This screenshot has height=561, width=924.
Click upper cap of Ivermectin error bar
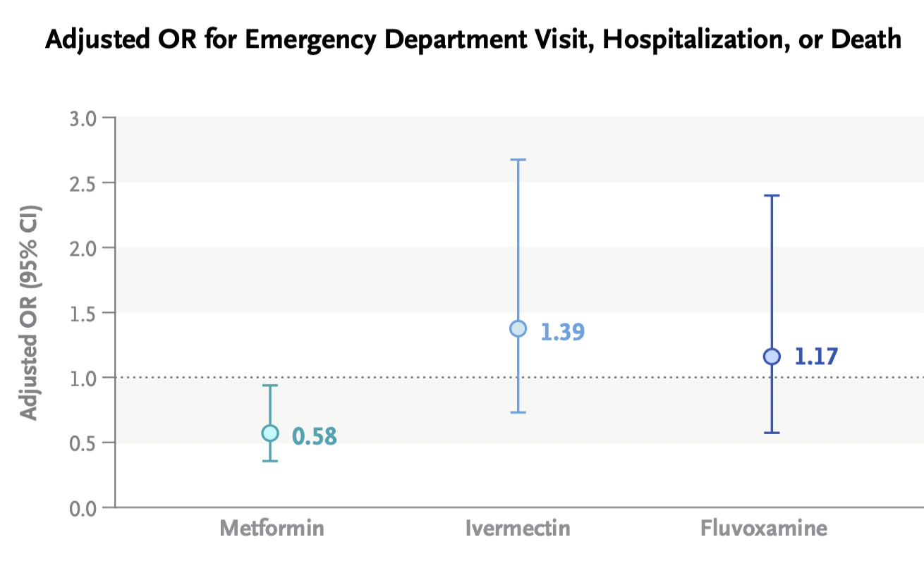(x=518, y=160)
